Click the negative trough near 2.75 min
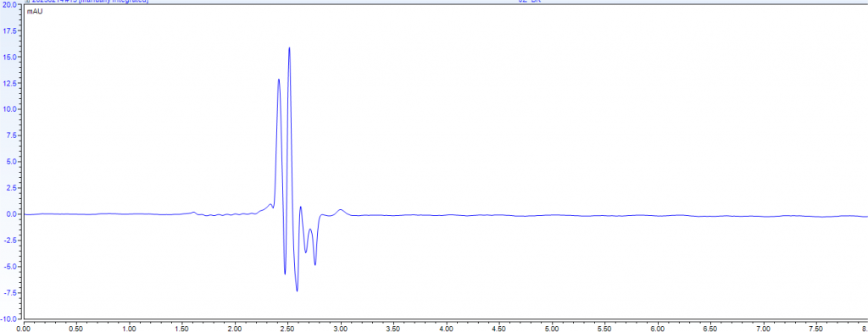The width and height of the screenshot is (868, 332). tap(315, 264)
